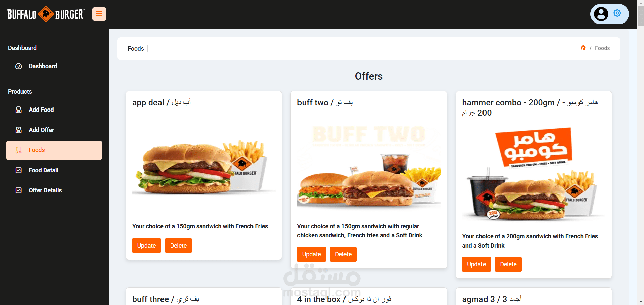Update the hammer combo offer
The width and height of the screenshot is (644, 305).
476,264
